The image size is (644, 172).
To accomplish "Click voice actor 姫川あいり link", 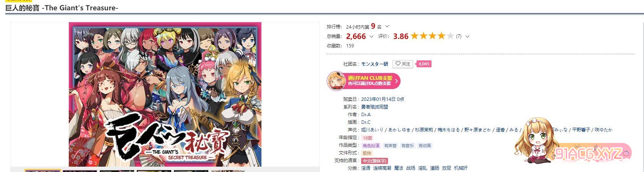I will [372, 130].
